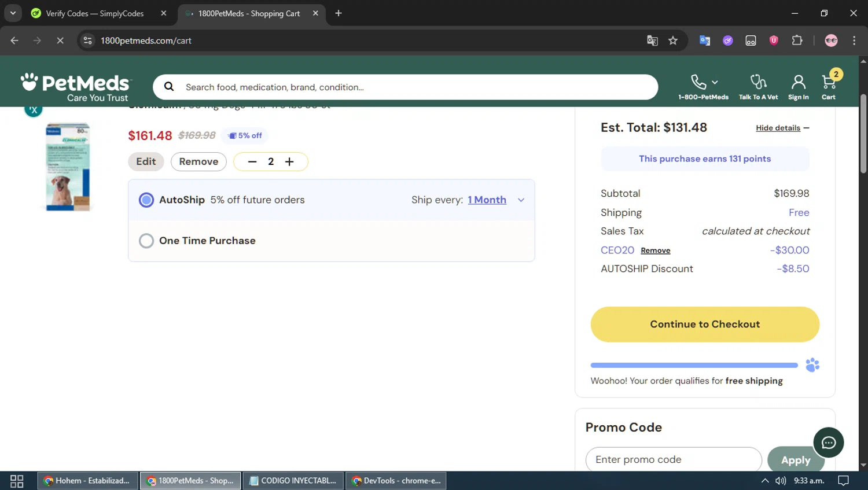Open DevTools taskbar window
Viewport: 868px width, 490px height.
[x=396, y=481]
